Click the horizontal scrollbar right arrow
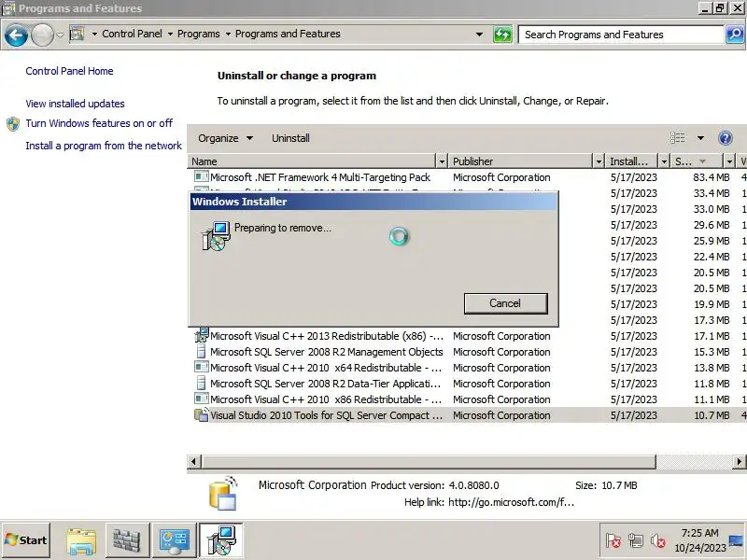This screenshot has height=560, width=747. (x=739, y=461)
